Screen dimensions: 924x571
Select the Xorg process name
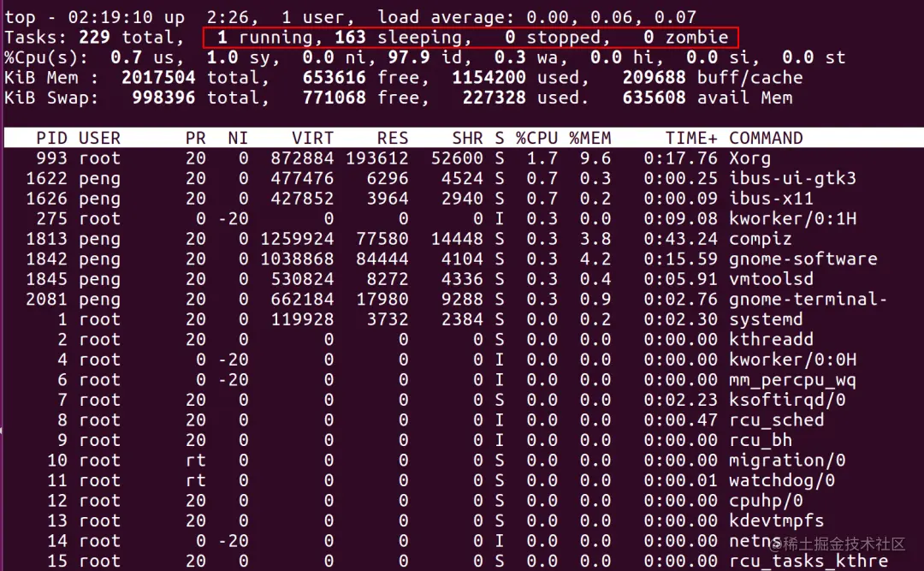click(x=749, y=158)
